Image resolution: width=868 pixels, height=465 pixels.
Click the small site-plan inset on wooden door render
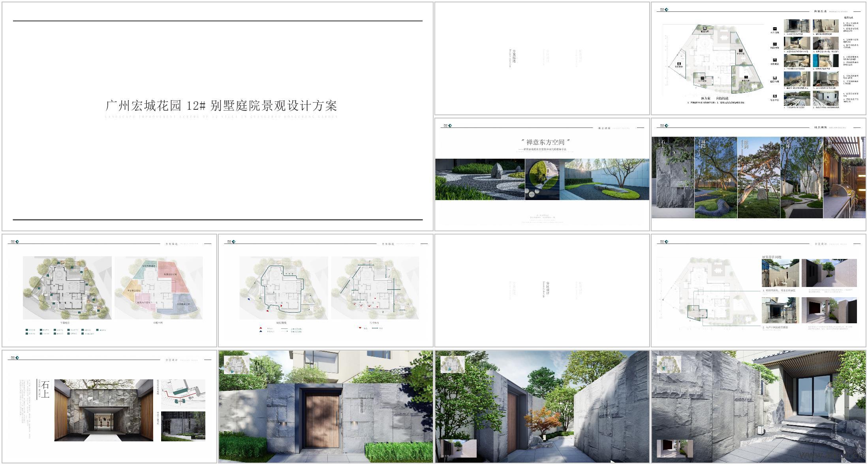point(237,365)
